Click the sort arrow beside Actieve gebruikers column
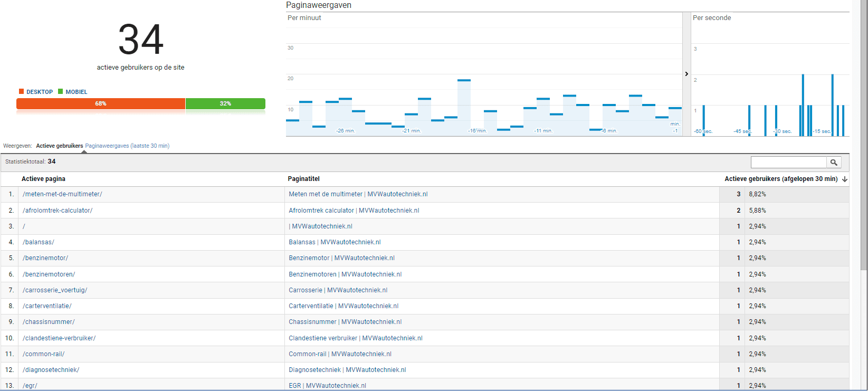 [845, 179]
